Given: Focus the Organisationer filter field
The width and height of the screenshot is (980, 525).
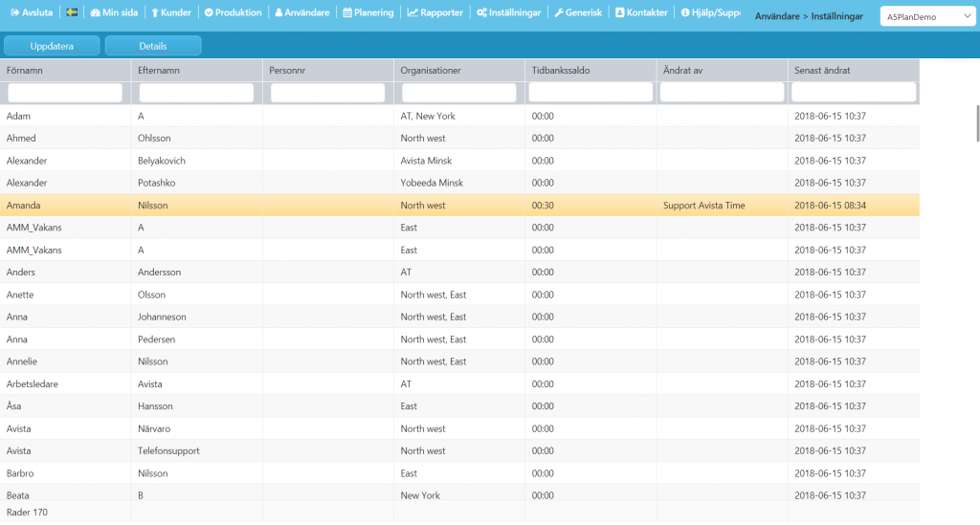Looking at the screenshot, I should [458, 93].
